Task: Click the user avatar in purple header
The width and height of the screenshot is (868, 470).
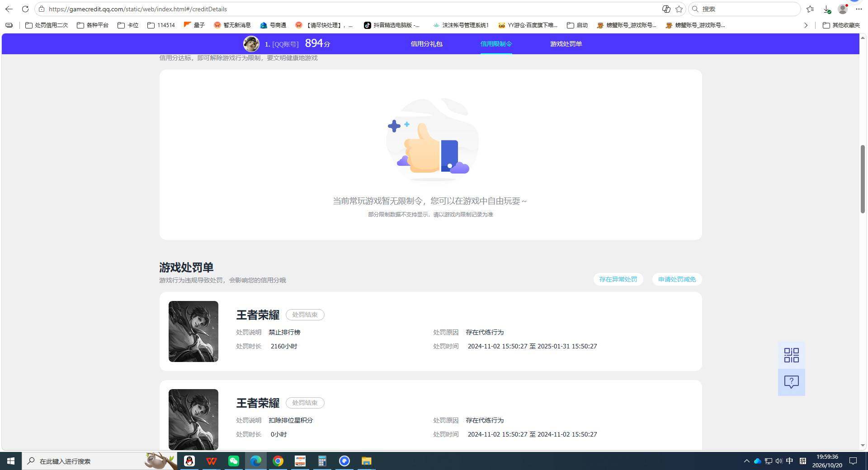Action: [x=251, y=44]
